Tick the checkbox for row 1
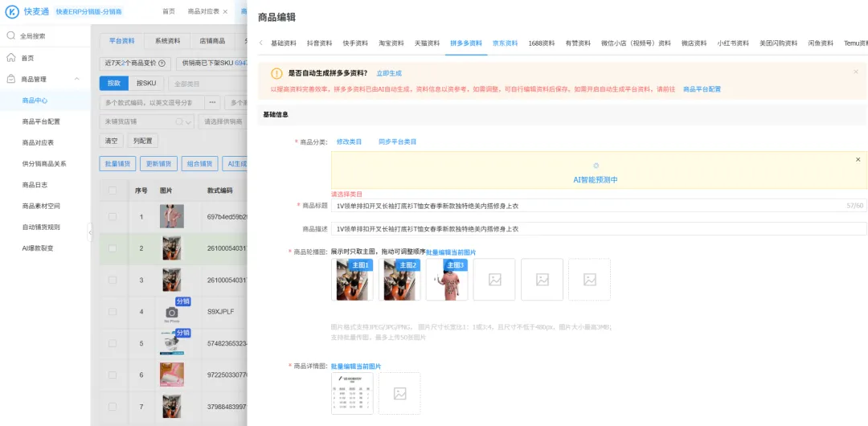This screenshot has height=426, width=868. pyautogui.click(x=113, y=216)
